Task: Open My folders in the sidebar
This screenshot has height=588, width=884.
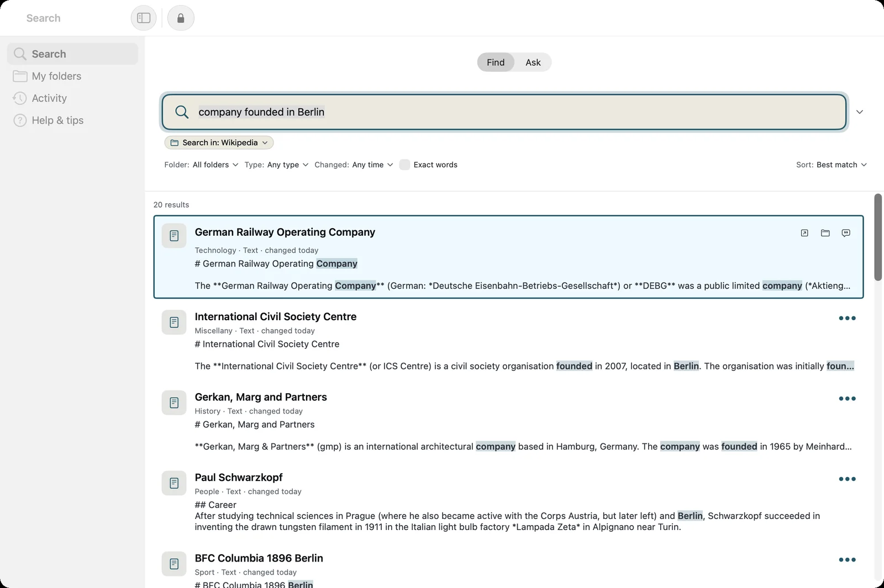Action: (72, 76)
